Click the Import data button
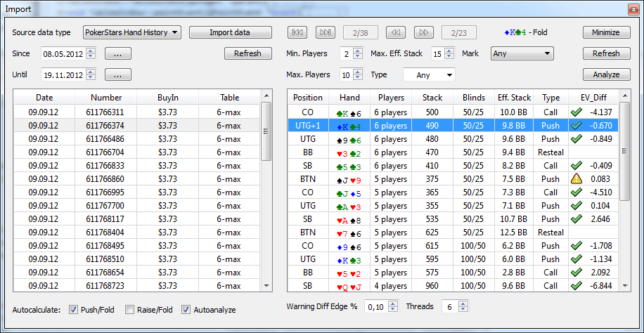 point(230,32)
